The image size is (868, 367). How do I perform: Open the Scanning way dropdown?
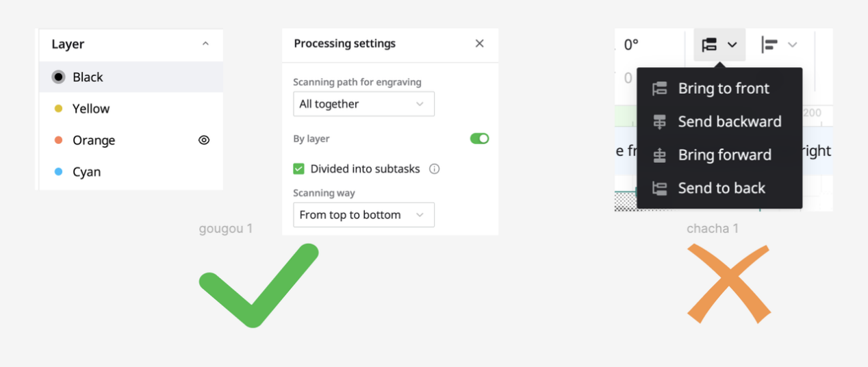coord(363,215)
